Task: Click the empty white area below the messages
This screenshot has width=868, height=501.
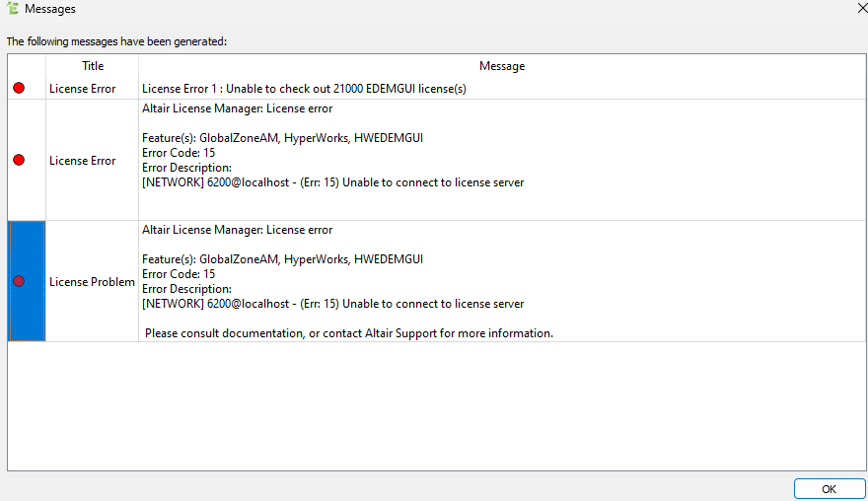Action: (x=436, y=406)
